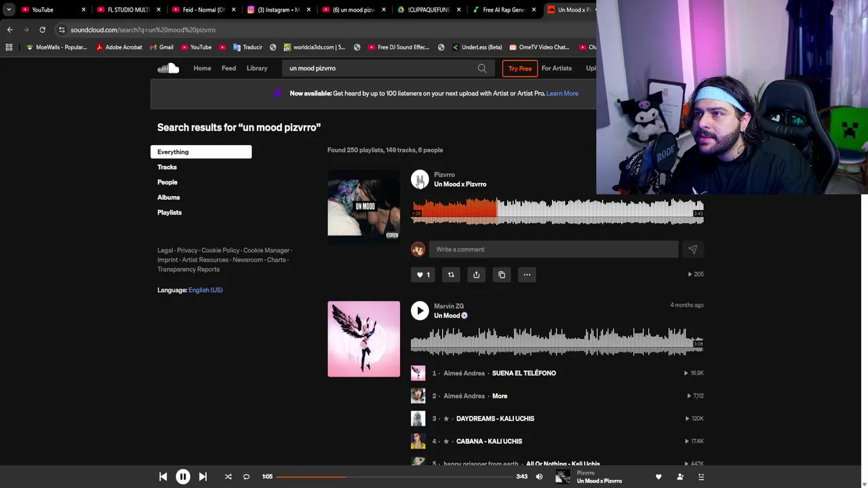The width and height of the screenshot is (868, 488).
Task: Open the For Artists link
Action: click(556, 68)
